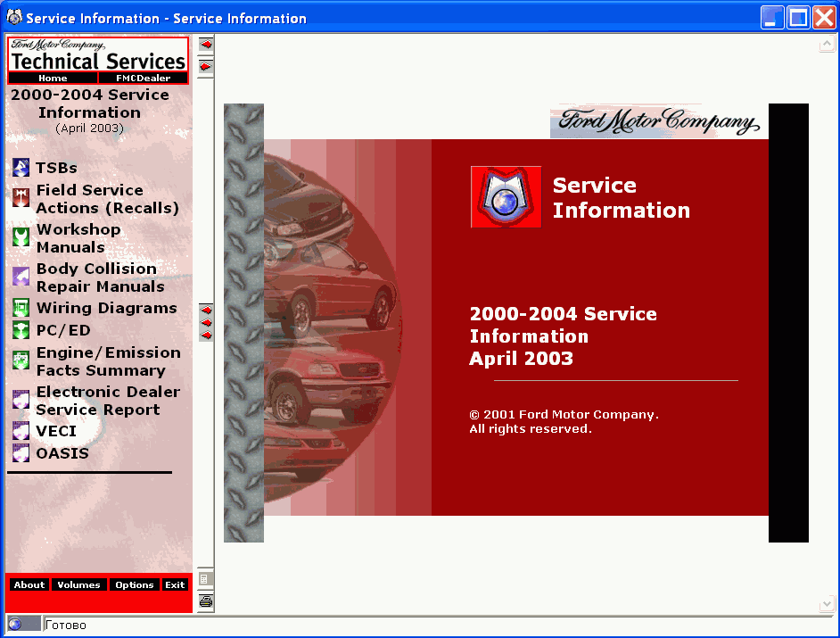Click the Service Information globe emblem
This screenshot has height=638, width=840.
coord(506,197)
